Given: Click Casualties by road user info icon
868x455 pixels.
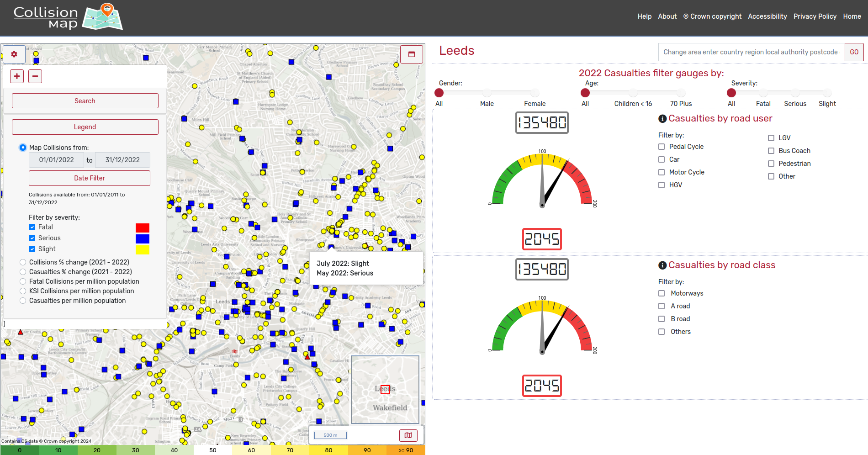Looking at the screenshot, I should (662, 119).
